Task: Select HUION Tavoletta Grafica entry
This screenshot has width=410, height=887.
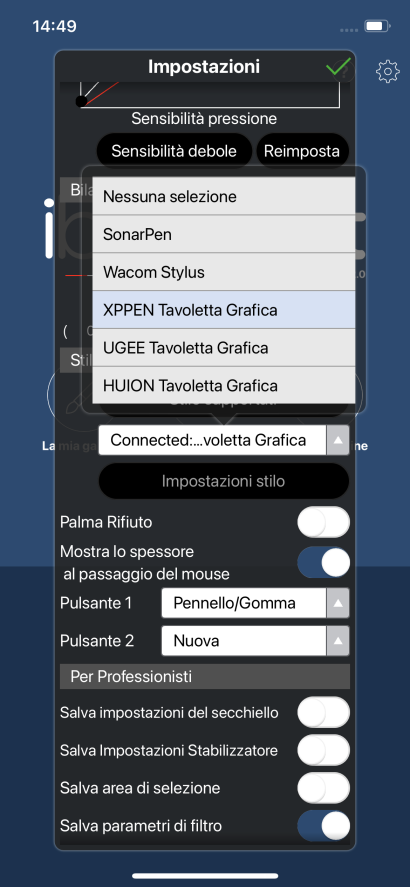Action: tap(224, 385)
